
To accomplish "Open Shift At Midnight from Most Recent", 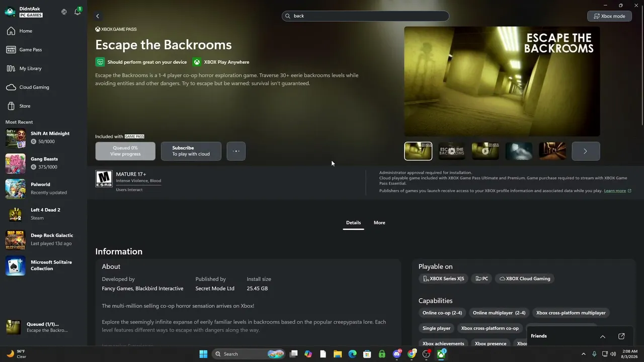I will click(x=43, y=137).
